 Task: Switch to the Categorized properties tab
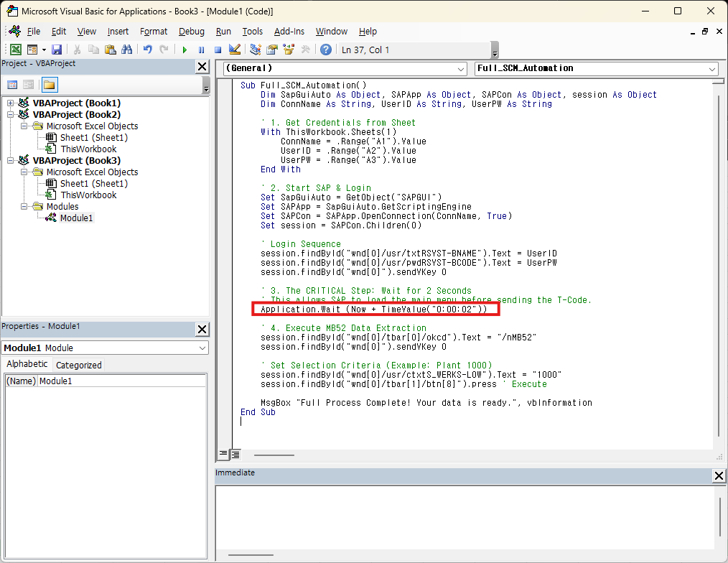click(78, 365)
